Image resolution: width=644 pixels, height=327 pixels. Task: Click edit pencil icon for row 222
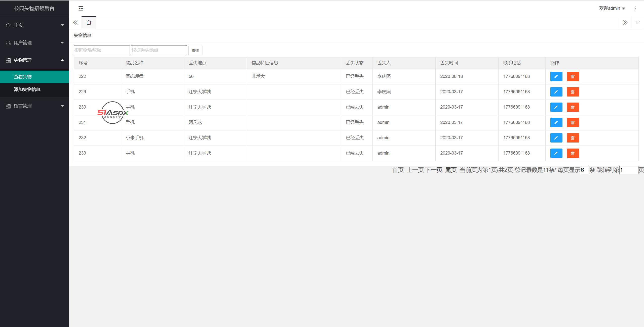tap(556, 76)
